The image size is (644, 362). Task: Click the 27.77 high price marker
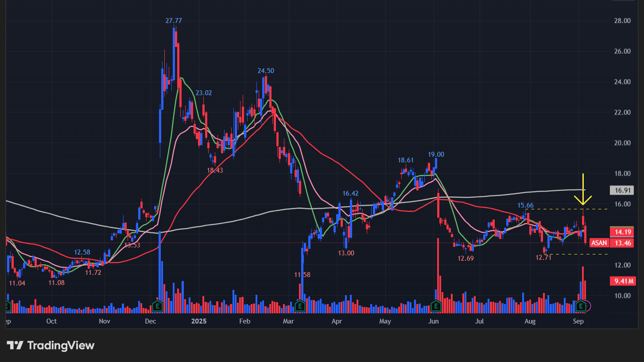point(174,21)
